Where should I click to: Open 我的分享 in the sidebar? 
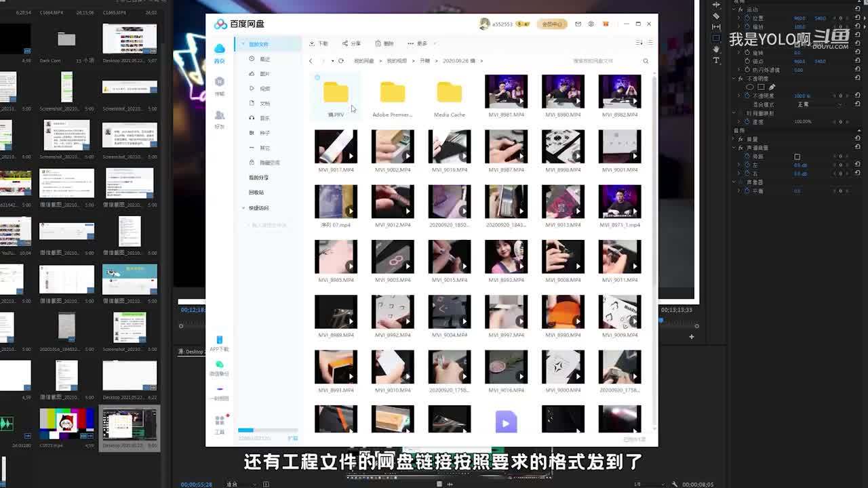point(258,178)
